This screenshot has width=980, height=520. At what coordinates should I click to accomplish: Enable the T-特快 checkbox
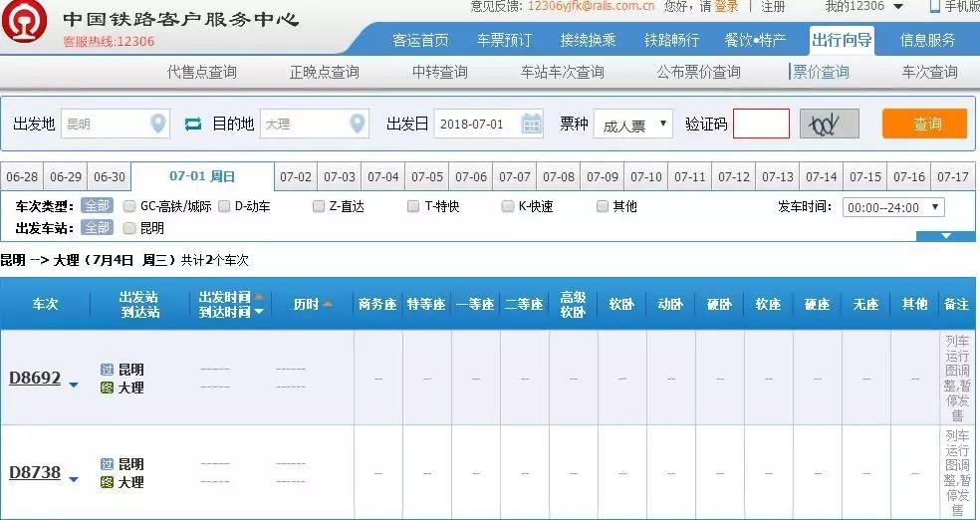(413, 206)
